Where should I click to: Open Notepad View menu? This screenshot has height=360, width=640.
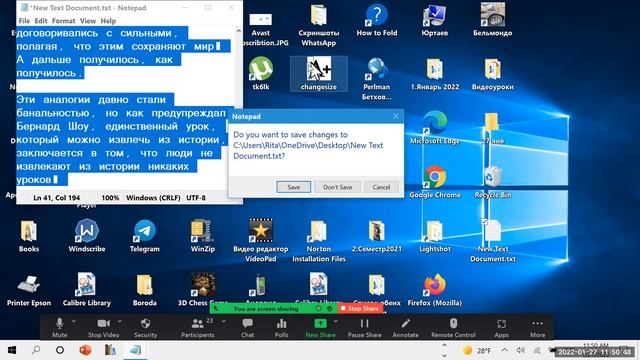(88, 21)
